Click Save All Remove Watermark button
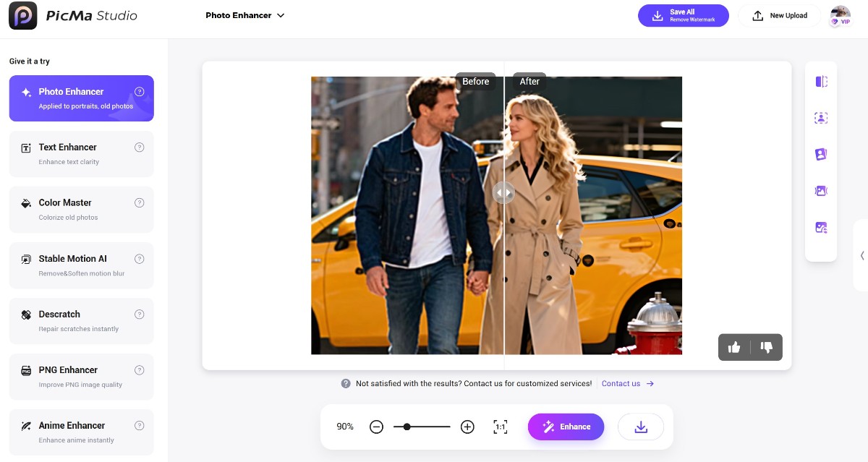 [x=684, y=15]
